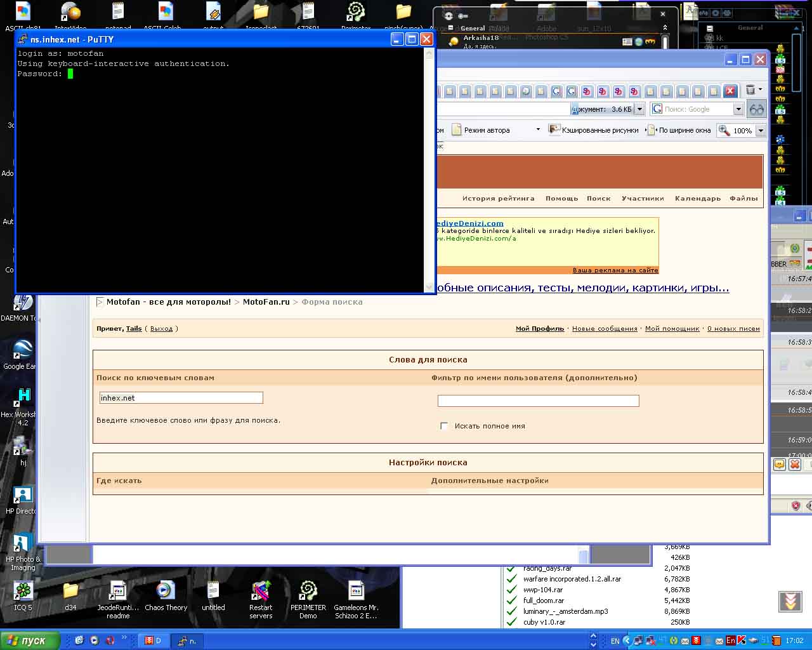This screenshot has width=812, height=650.
Task: Open the Gameleons Mr. Schizoo desktop file
Action: (356, 600)
